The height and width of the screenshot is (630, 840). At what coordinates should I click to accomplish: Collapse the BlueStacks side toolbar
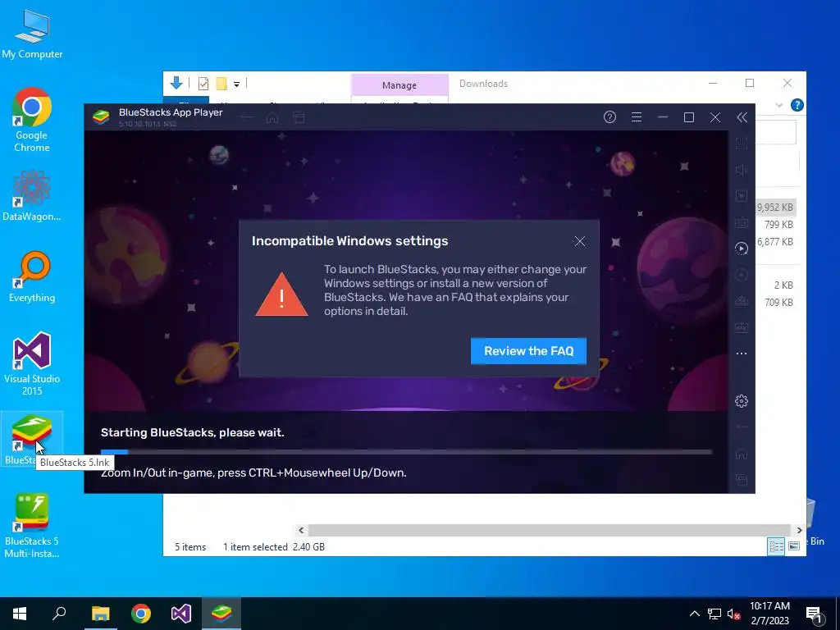(x=742, y=117)
